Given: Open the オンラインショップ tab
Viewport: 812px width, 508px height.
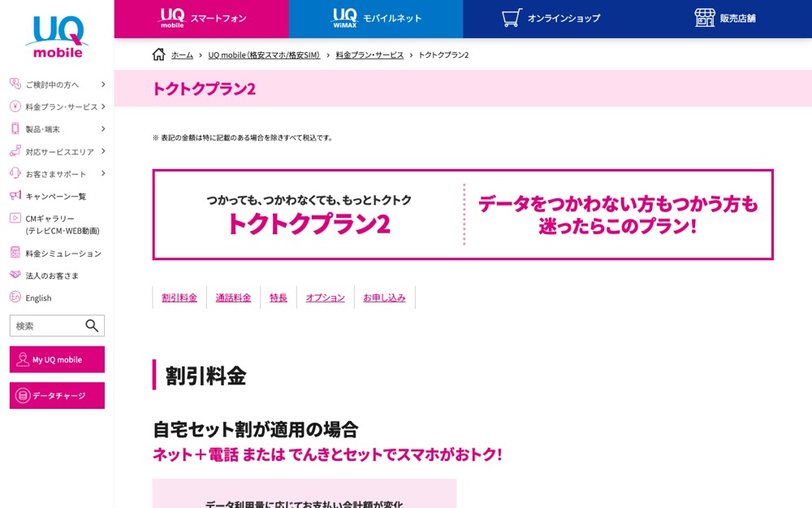Looking at the screenshot, I should (551, 19).
